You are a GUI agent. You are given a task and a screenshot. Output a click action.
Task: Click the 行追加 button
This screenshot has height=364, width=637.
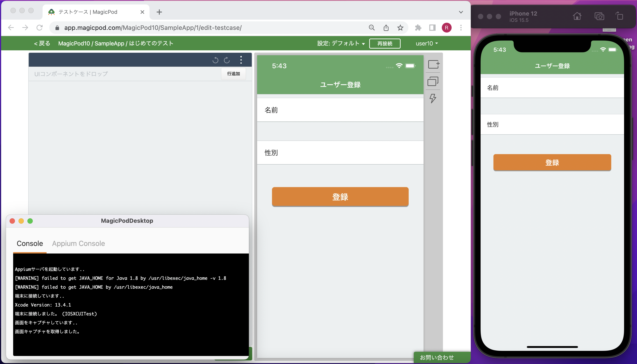tap(233, 74)
